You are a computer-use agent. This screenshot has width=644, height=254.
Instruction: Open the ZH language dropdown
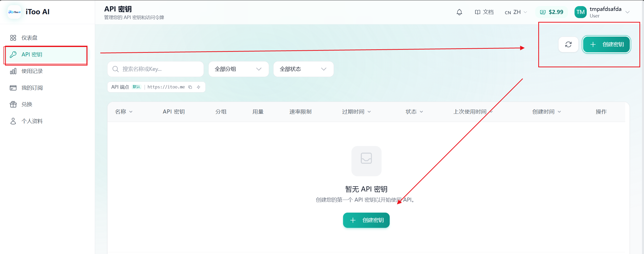(516, 12)
